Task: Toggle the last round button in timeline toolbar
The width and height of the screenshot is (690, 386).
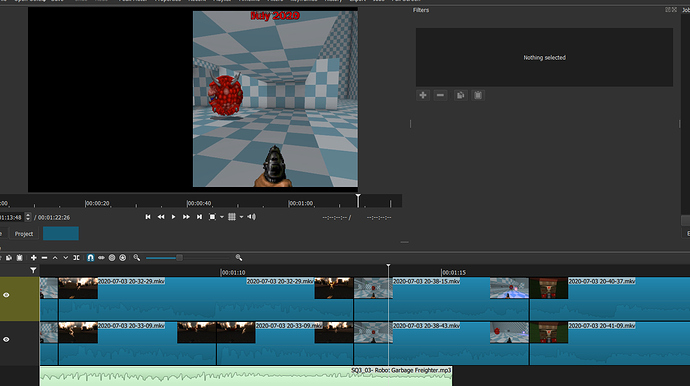Action: point(123,258)
